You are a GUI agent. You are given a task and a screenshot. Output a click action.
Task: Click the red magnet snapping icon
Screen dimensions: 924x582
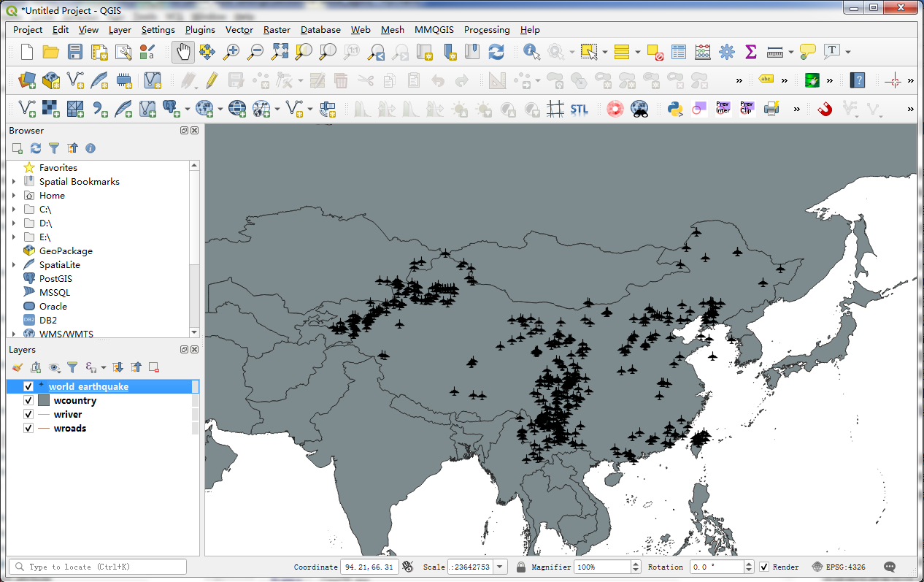click(825, 109)
